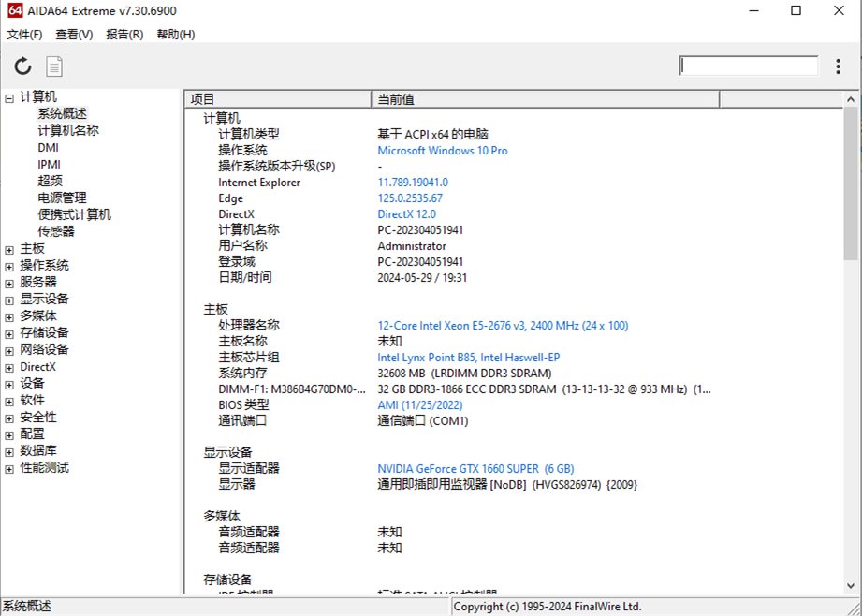Click the AIDA64 app icon in title bar
The width and height of the screenshot is (862, 616).
15,11
